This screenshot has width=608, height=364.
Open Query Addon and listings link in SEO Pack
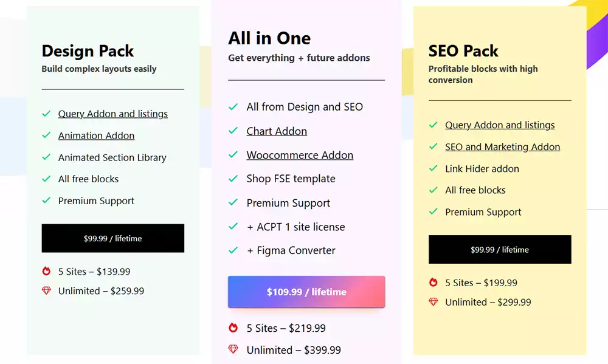click(x=500, y=125)
